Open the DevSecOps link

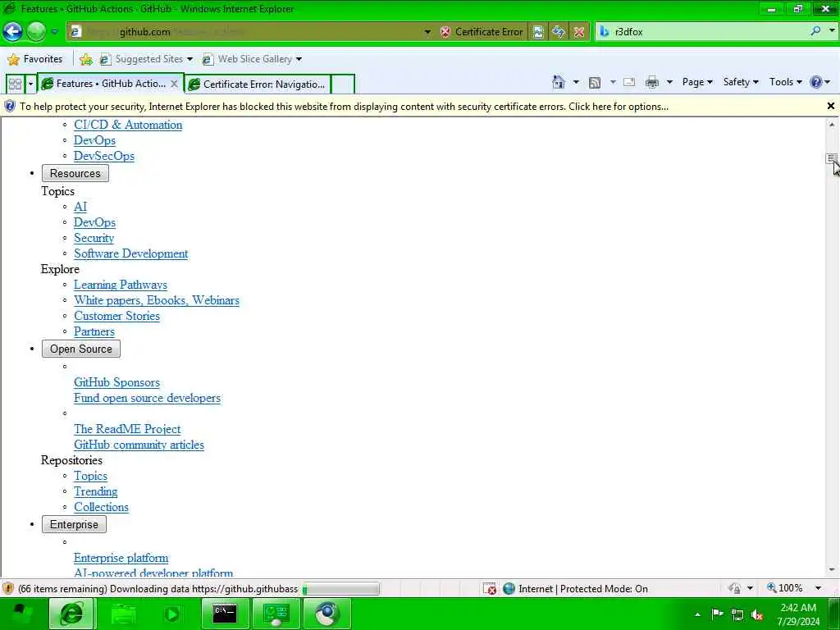104,156
